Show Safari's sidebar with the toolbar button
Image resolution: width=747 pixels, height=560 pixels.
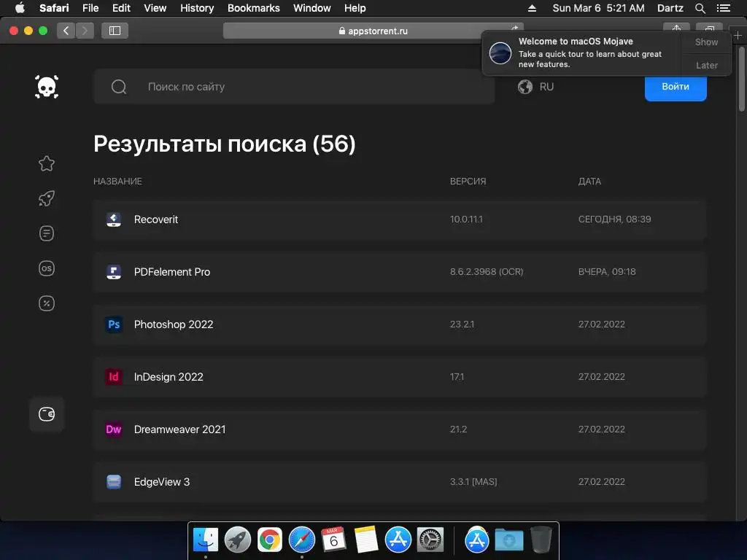tap(115, 31)
